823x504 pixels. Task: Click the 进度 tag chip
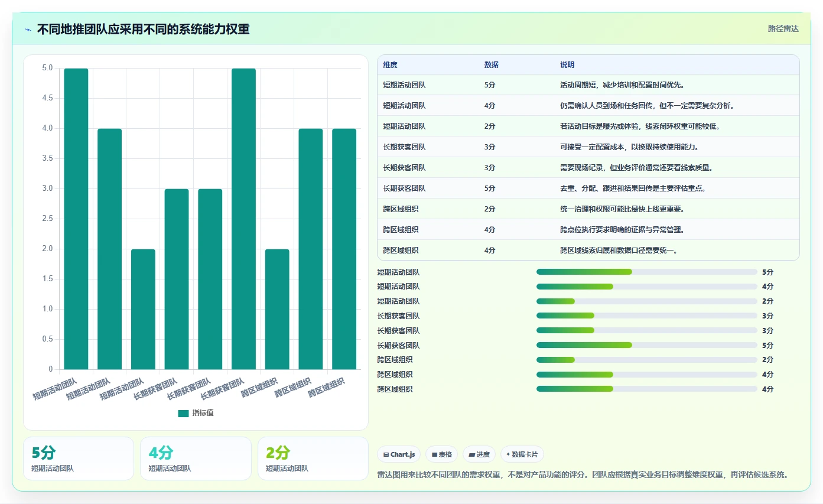click(479, 454)
